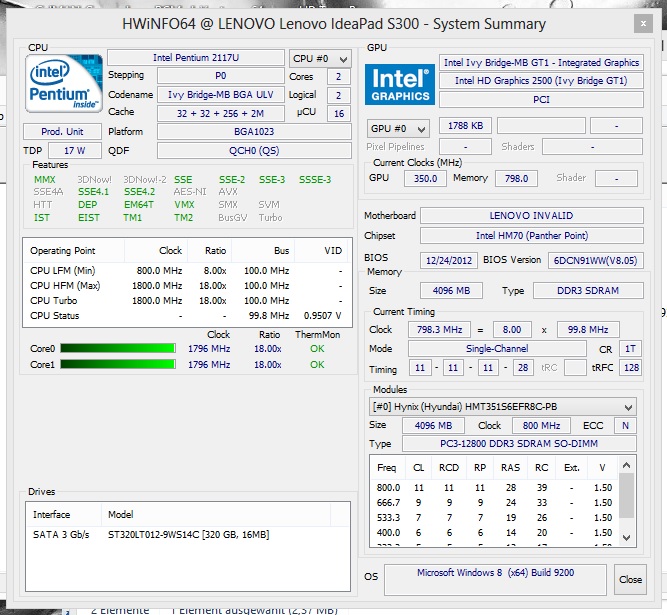Click the module Clock 800 MHz value
The image size is (667, 615).
(541, 425)
